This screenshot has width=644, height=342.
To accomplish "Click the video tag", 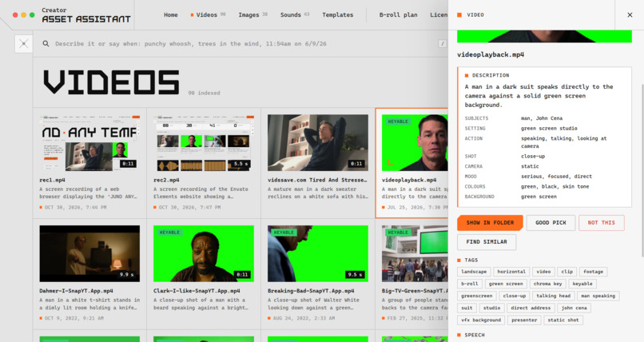I will click(543, 272).
